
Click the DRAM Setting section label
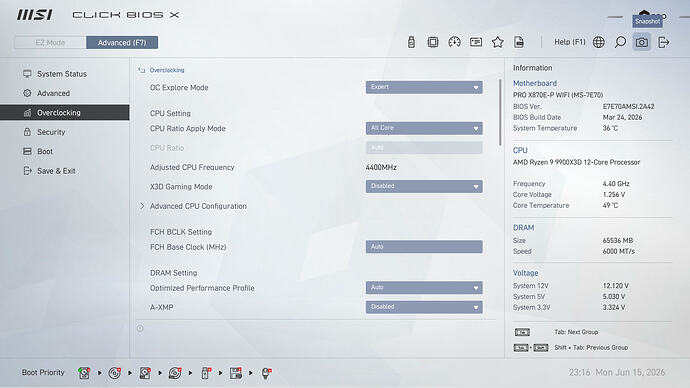[173, 273]
